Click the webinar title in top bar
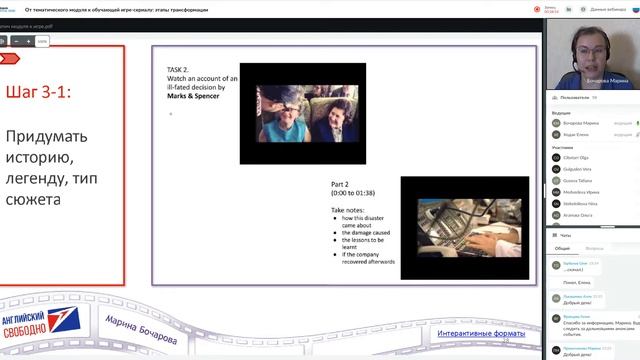 pyautogui.click(x=116, y=10)
